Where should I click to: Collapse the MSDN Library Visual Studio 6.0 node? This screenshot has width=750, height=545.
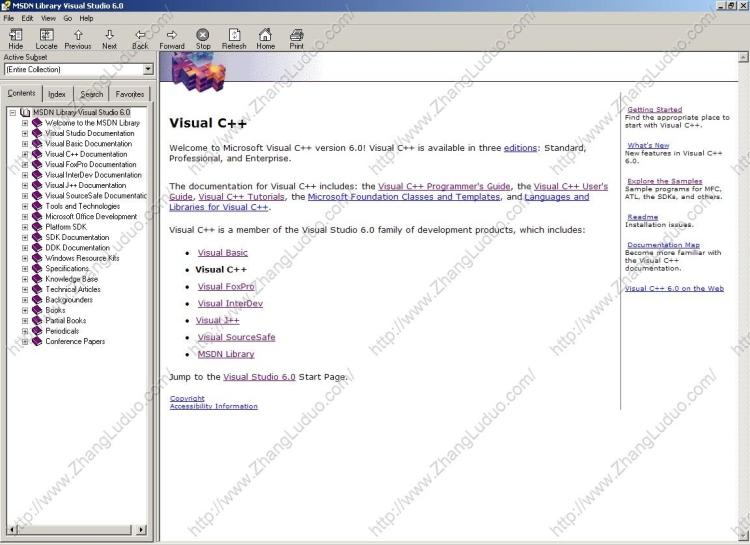coord(13,112)
